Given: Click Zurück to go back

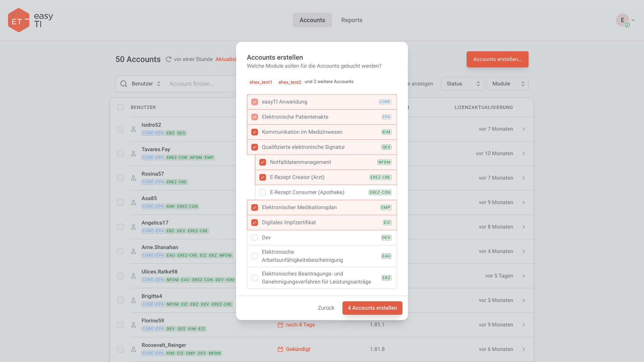Looking at the screenshot, I should tap(326, 308).
